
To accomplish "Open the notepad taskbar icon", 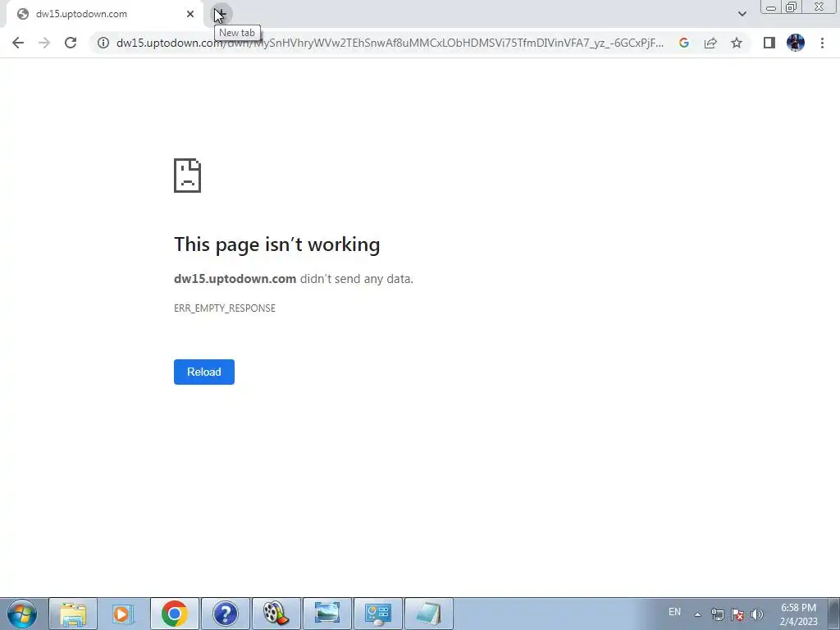I will point(428,614).
